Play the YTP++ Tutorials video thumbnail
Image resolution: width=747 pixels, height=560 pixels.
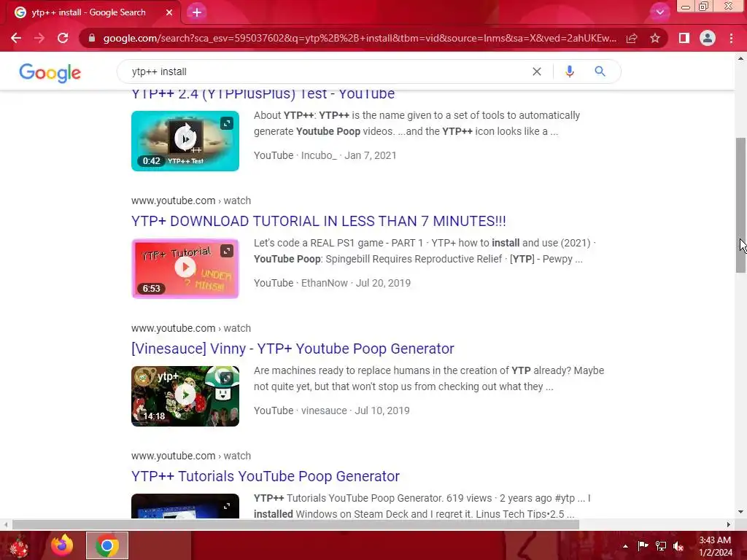coord(185,506)
